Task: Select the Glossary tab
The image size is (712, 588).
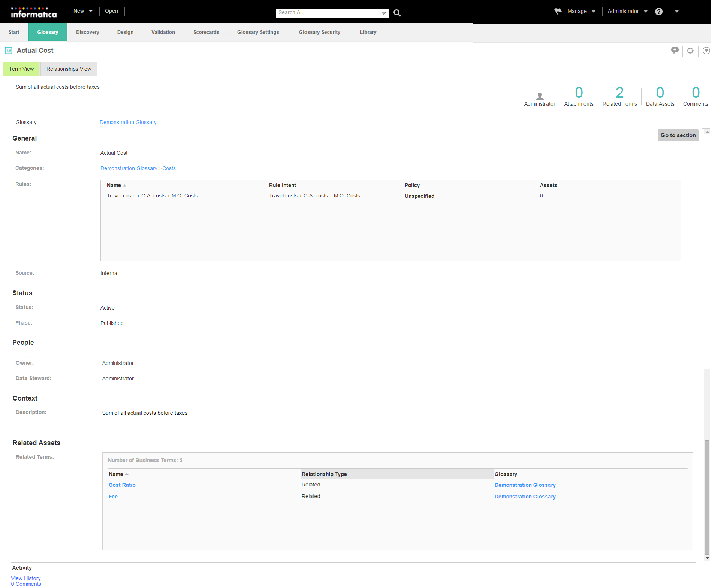Action: point(48,32)
